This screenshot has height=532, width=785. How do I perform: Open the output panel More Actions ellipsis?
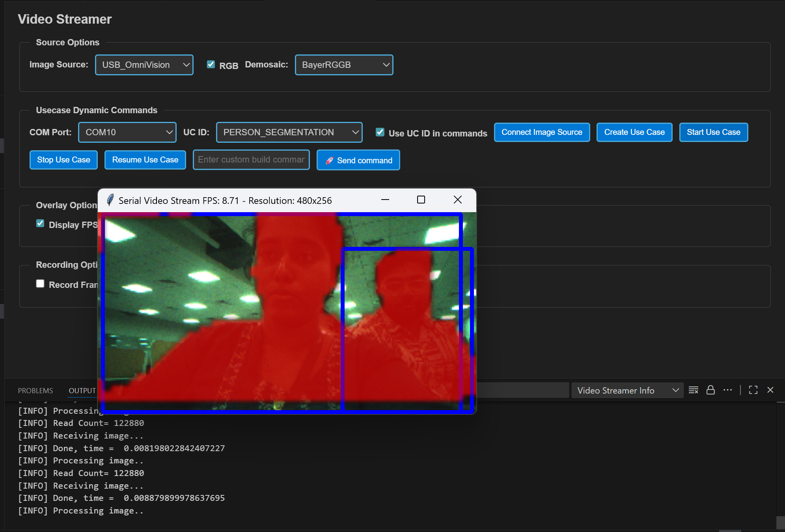point(728,390)
